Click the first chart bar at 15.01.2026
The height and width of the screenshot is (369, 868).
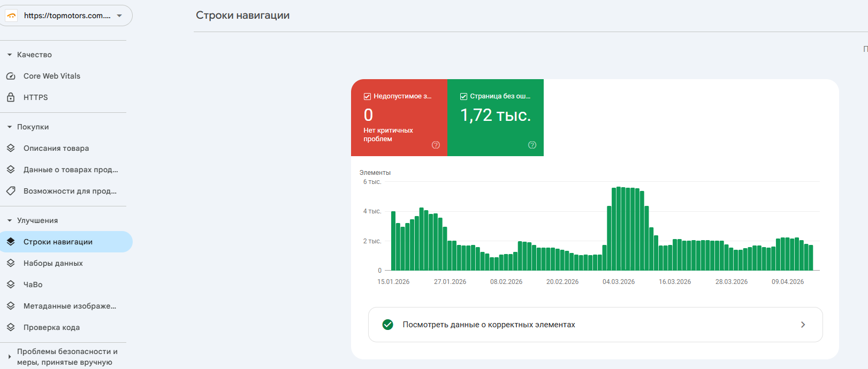[x=393, y=241]
